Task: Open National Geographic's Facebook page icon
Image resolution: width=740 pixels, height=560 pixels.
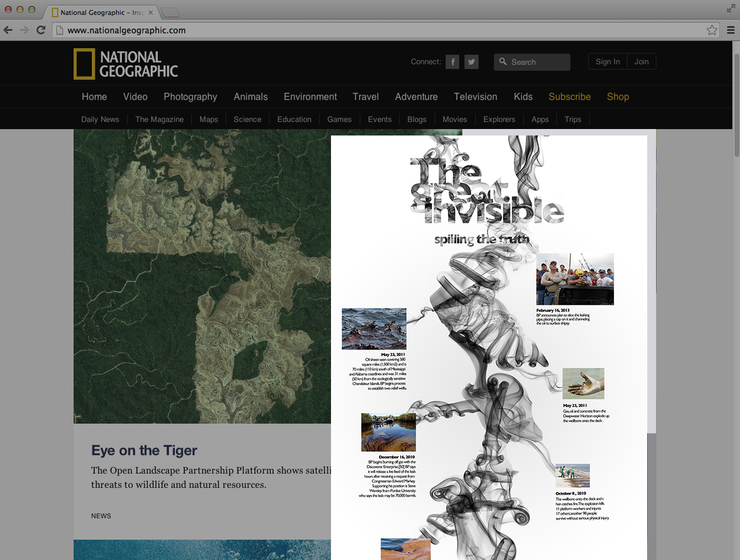Action: click(x=452, y=62)
